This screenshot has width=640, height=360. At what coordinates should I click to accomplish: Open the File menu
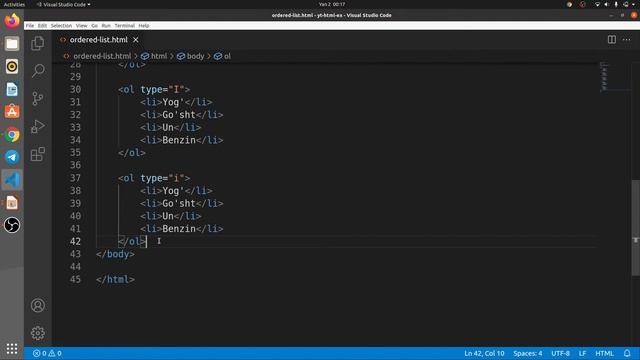(30, 25)
